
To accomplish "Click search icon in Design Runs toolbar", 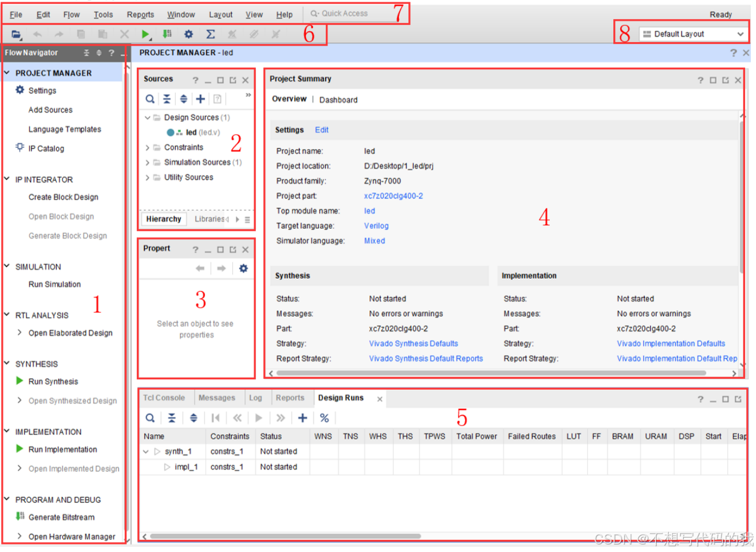I will 150,418.
